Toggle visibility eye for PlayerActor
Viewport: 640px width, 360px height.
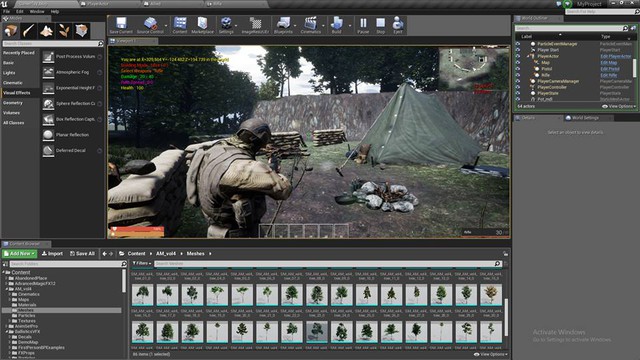click(518, 56)
